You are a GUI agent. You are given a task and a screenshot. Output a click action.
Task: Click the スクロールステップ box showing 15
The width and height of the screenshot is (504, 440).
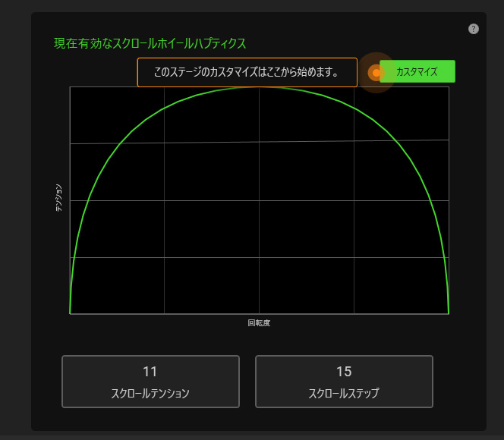tap(344, 382)
